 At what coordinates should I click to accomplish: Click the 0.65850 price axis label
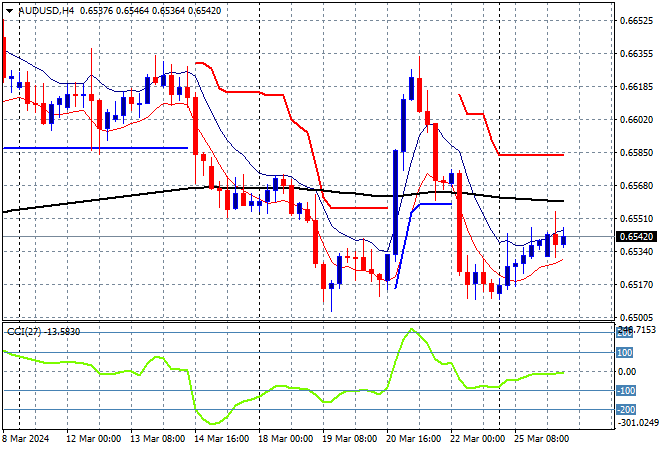coord(636,153)
